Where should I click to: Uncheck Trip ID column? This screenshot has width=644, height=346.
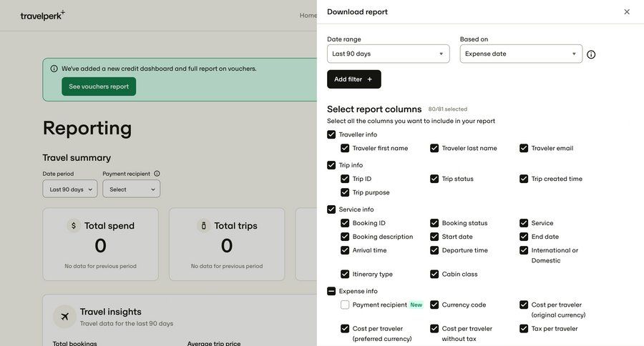coord(345,179)
